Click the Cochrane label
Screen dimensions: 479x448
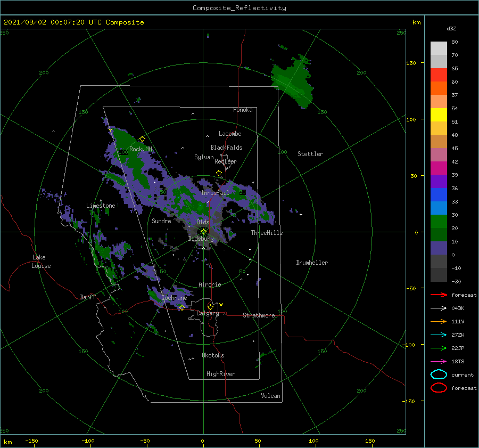click(x=174, y=298)
